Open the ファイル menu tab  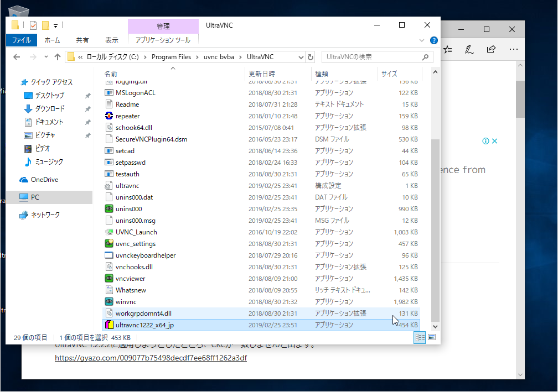click(22, 40)
